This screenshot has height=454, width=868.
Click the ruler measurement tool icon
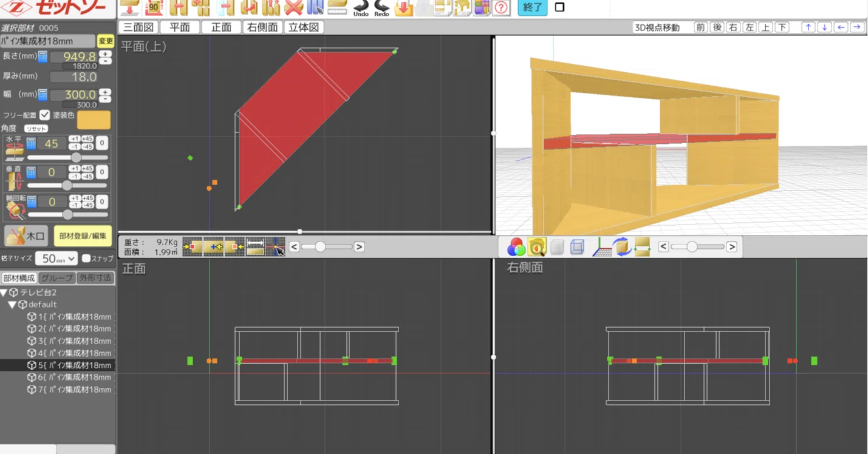click(x=338, y=7)
